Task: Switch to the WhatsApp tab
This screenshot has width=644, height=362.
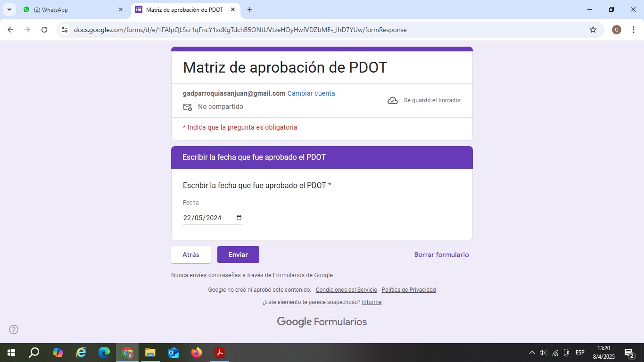Action: [x=71, y=9]
